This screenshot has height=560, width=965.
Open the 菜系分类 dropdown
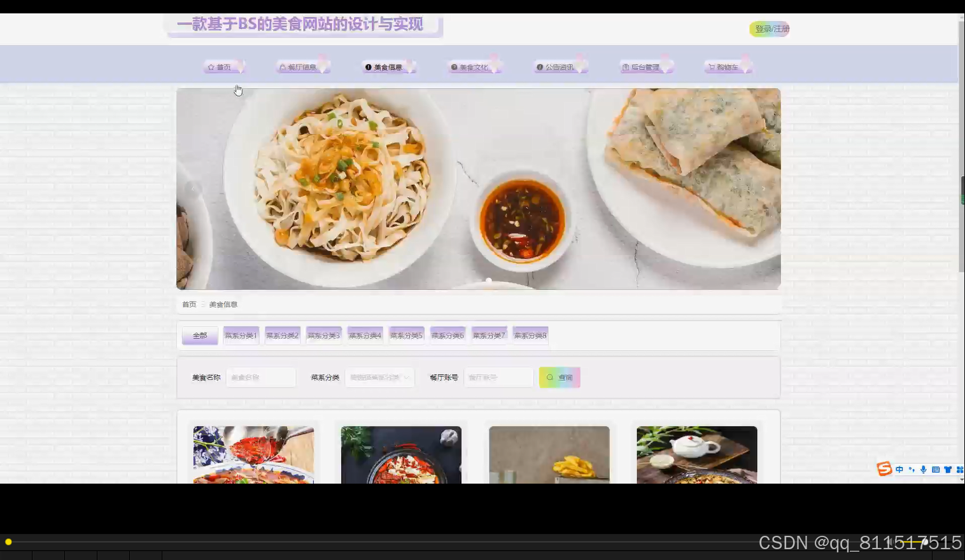(380, 377)
